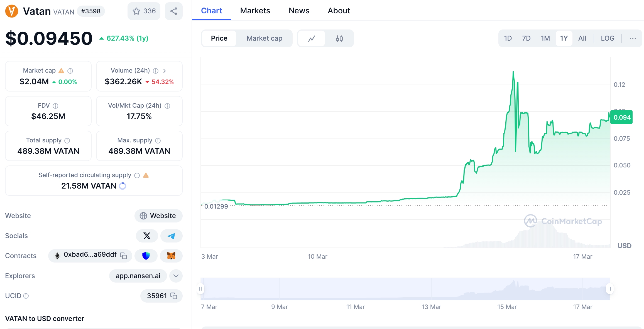The width and height of the screenshot is (644, 329).
Task: Click left range slider handle
Action: coord(200,289)
